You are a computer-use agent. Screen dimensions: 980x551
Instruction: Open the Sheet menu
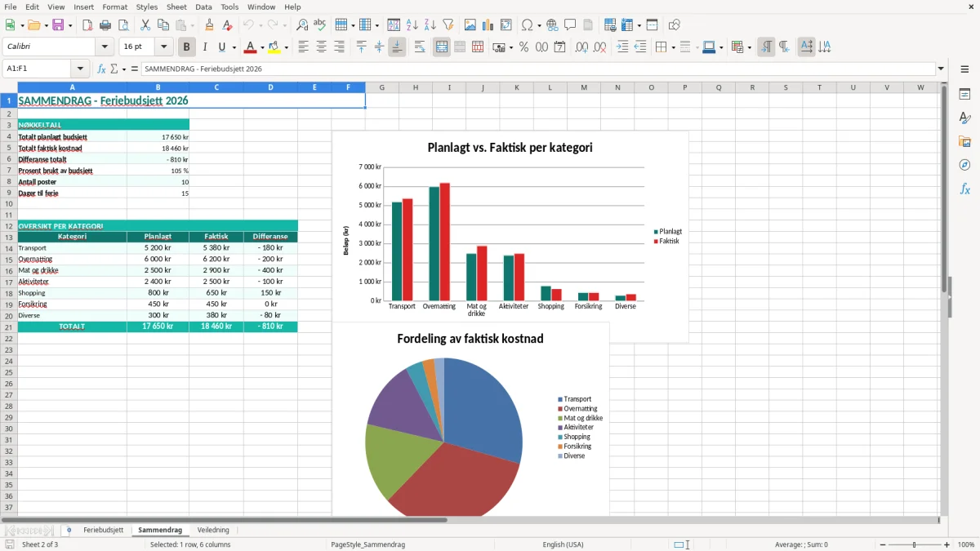tap(177, 7)
